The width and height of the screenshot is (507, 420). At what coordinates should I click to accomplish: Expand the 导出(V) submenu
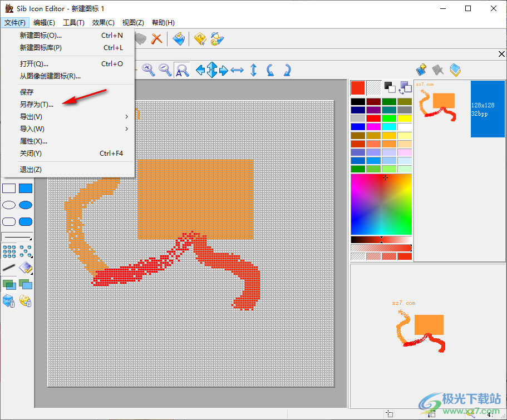point(68,117)
